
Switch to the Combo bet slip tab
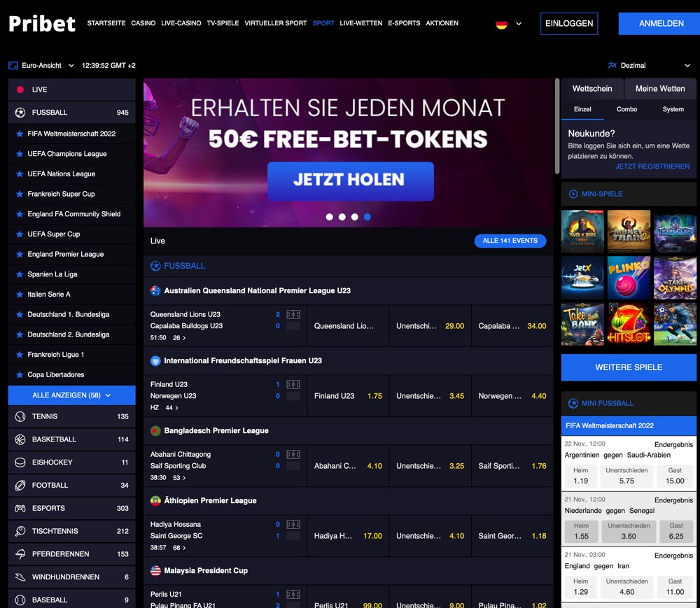(x=626, y=109)
